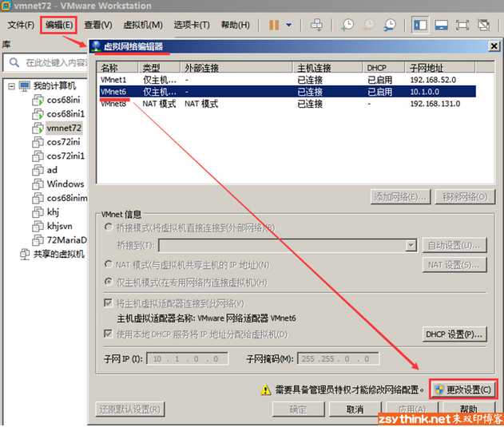Click the 子网地址 column header
This screenshot has width=504, height=427.
point(439,68)
